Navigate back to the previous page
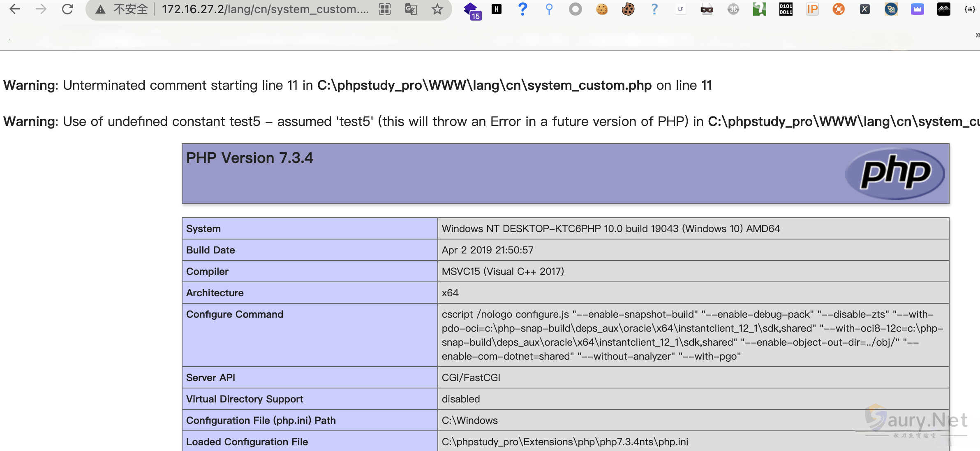 [x=15, y=9]
